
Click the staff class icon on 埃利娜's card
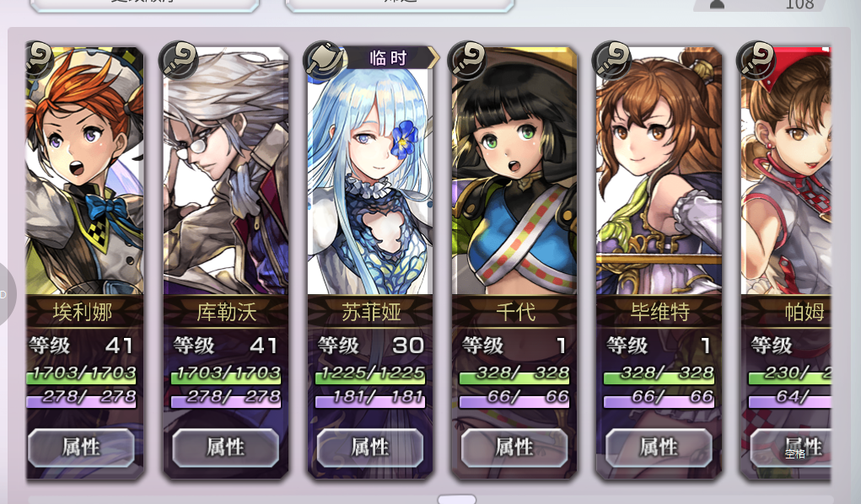click(x=39, y=60)
